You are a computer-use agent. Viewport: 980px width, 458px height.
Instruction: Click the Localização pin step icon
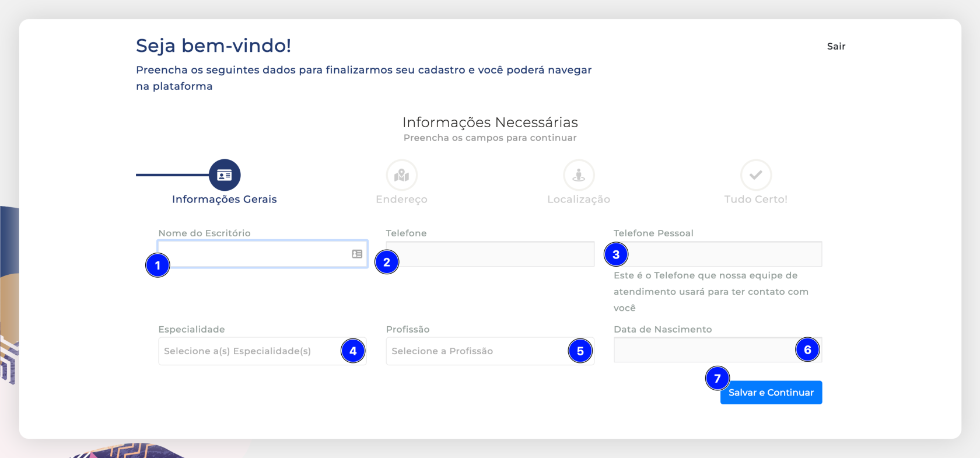click(579, 175)
